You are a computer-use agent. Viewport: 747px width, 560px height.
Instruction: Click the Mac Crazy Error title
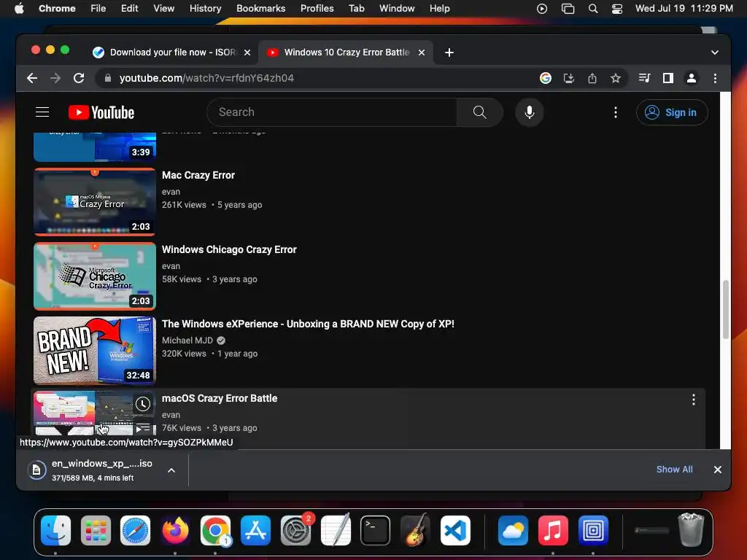(198, 175)
